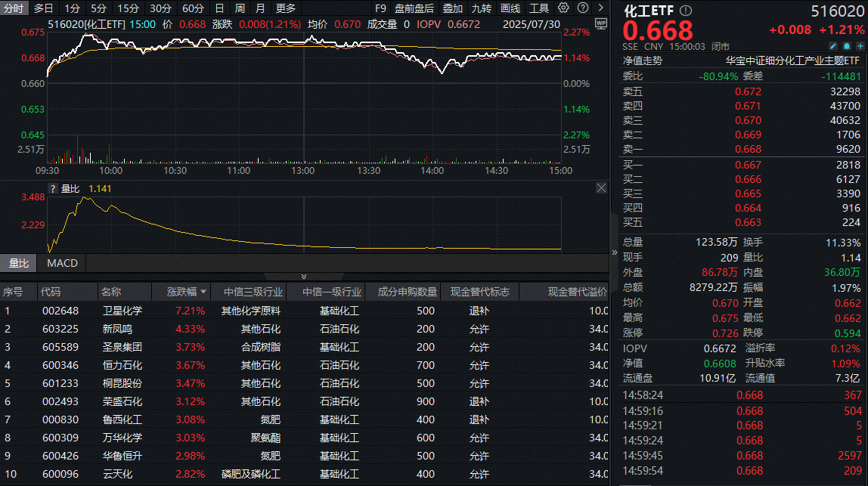Switch to the 15分 period tab
The image size is (868, 486).
(128, 8)
